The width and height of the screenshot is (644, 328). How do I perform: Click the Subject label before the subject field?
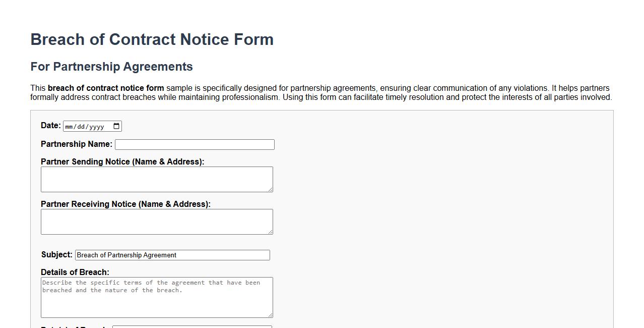click(56, 254)
